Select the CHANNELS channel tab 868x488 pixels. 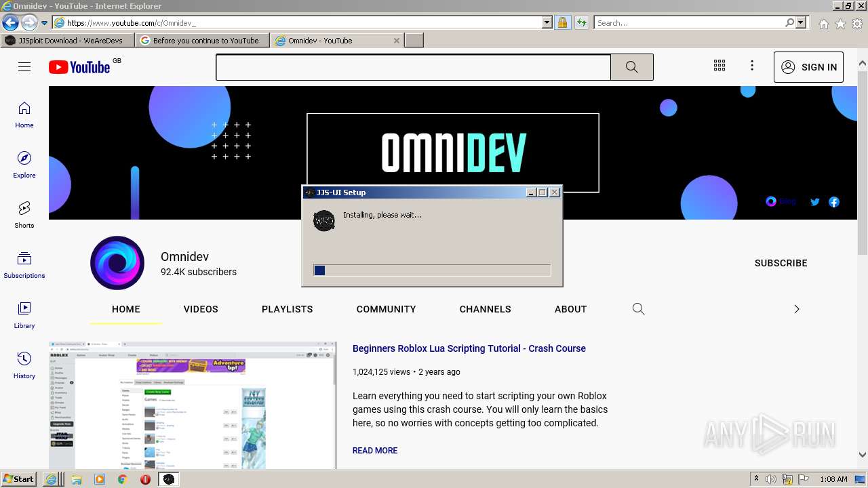(x=486, y=309)
